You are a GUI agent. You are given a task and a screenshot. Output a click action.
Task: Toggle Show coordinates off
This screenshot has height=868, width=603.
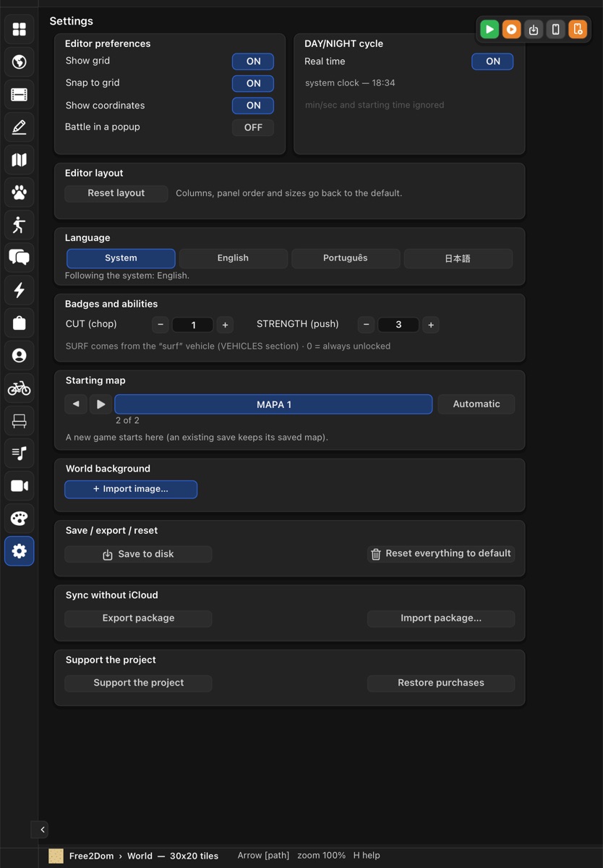point(253,106)
